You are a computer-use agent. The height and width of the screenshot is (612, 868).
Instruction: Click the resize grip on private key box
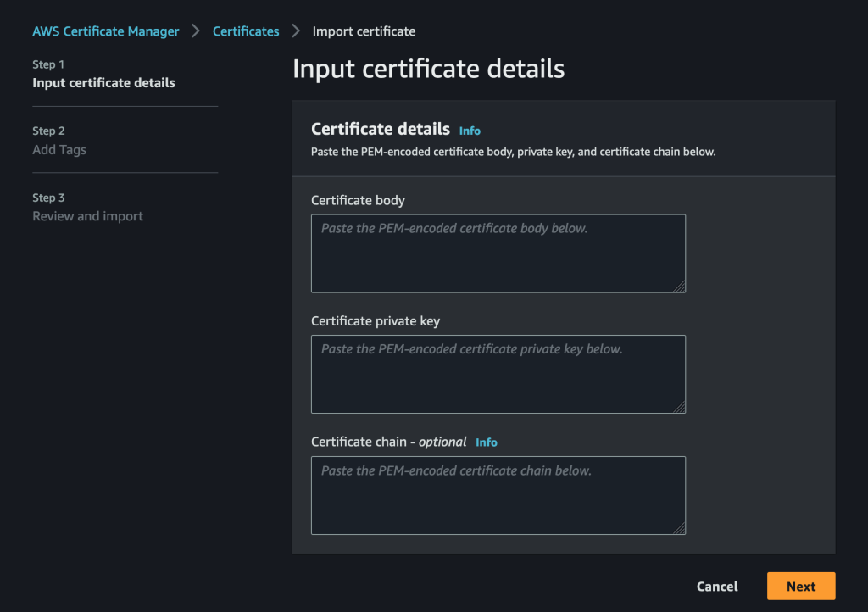point(682,409)
